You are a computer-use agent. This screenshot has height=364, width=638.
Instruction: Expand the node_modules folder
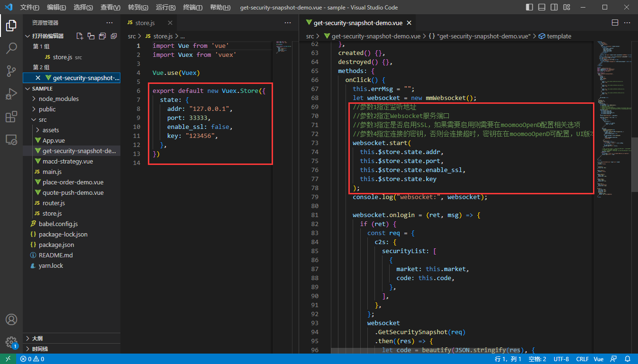pyautogui.click(x=59, y=99)
